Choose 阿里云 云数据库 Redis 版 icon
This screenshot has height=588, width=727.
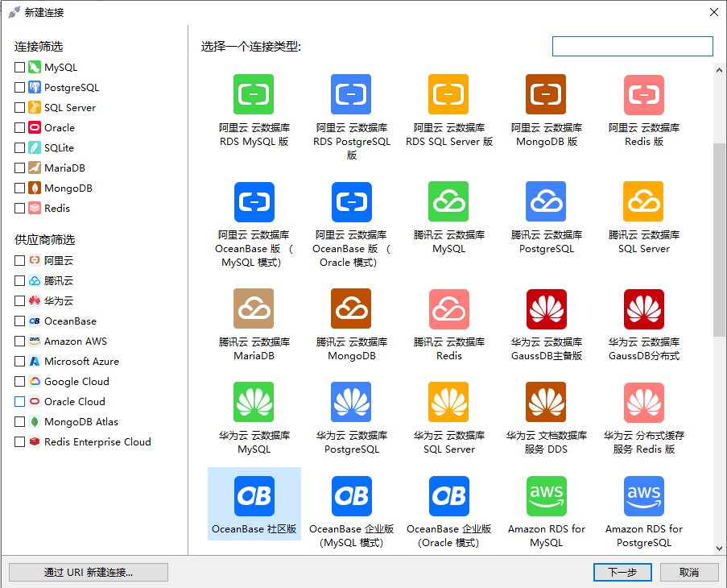coord(644,95)
